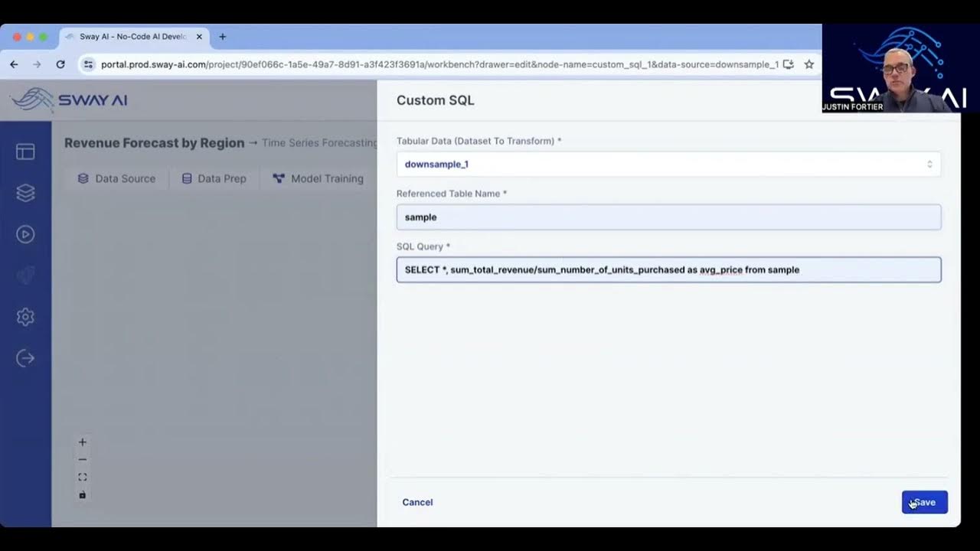The image size is (980, 551).
Task: Open the Tabular Data dataset dropdown
Action: tap(668, 164)
